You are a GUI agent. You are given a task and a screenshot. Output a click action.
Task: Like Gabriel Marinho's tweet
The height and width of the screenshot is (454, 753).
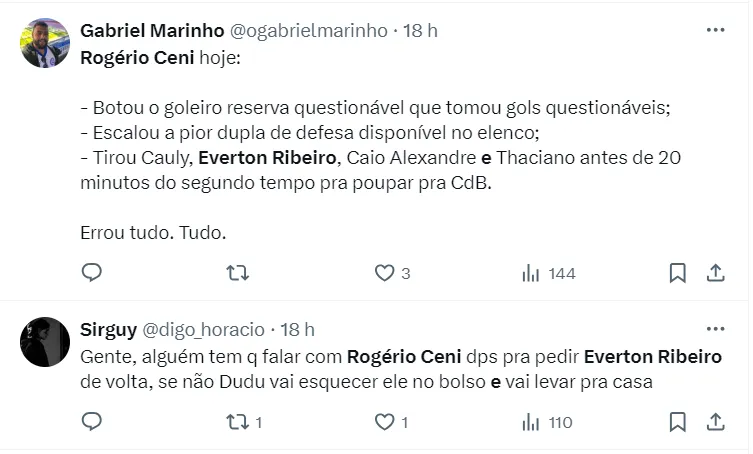click(384, 272)
